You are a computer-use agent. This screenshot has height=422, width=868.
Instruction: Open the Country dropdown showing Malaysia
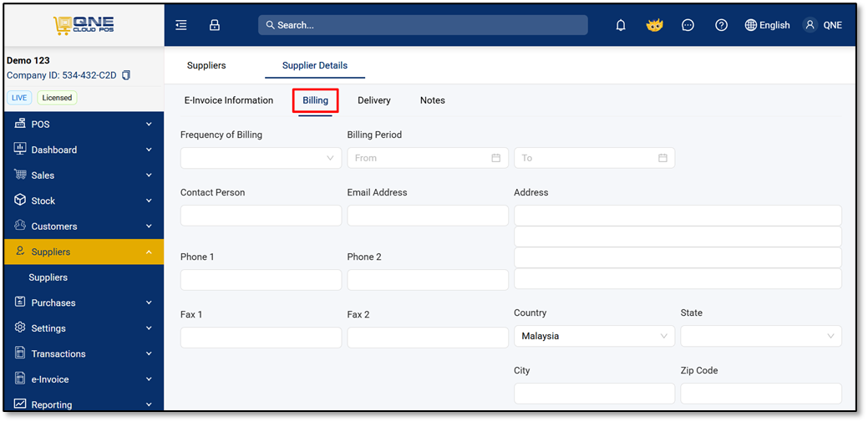(595, 336)
